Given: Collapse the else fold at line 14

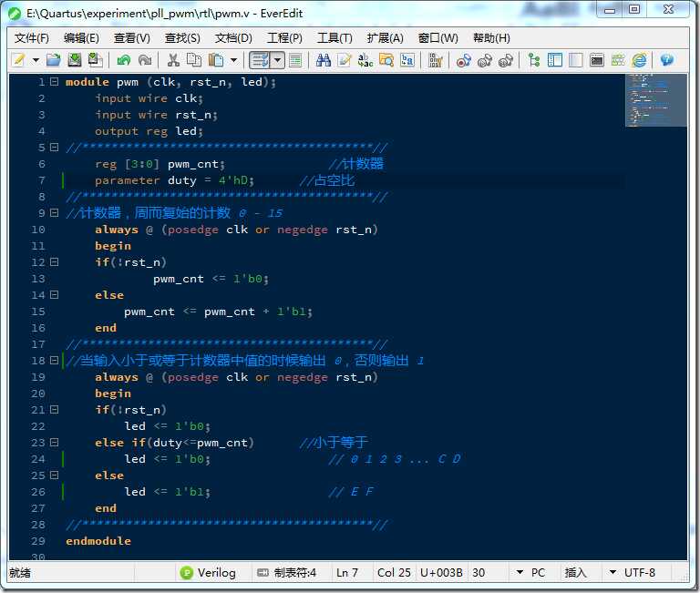Looking at the screenshot, I should pyautogui.click(x=54, y=295).
